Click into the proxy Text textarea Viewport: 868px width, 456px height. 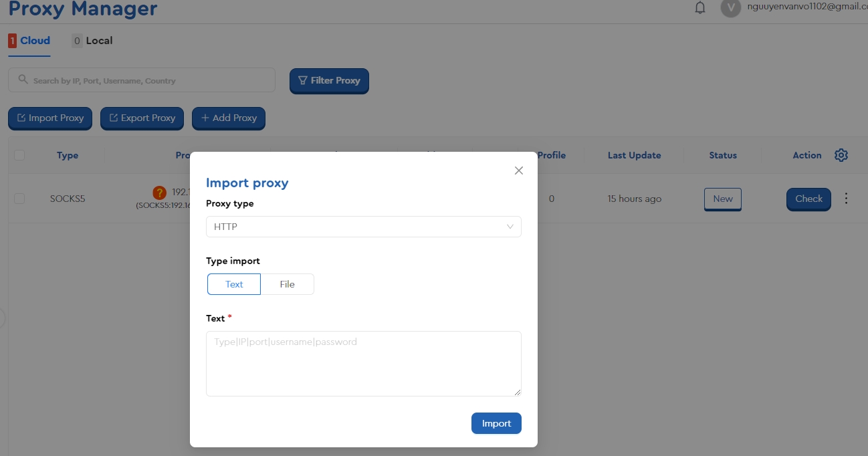tap(363, 363)
